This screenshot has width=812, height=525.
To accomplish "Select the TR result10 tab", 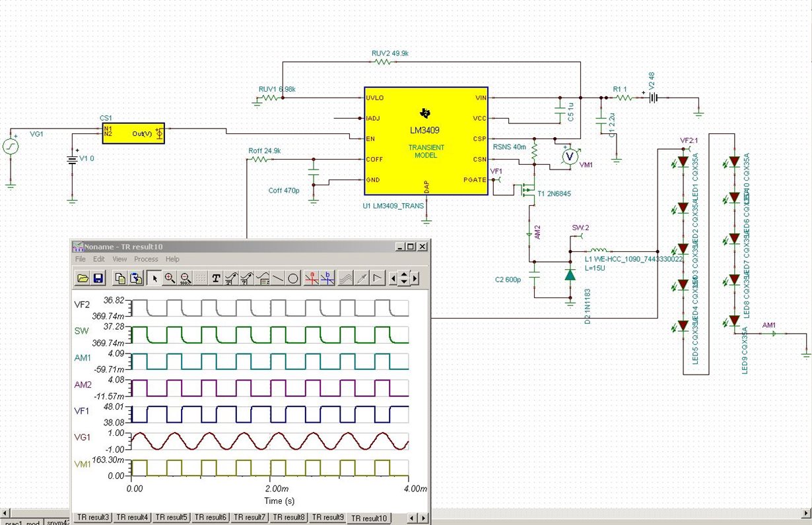I will click(369, 518).
